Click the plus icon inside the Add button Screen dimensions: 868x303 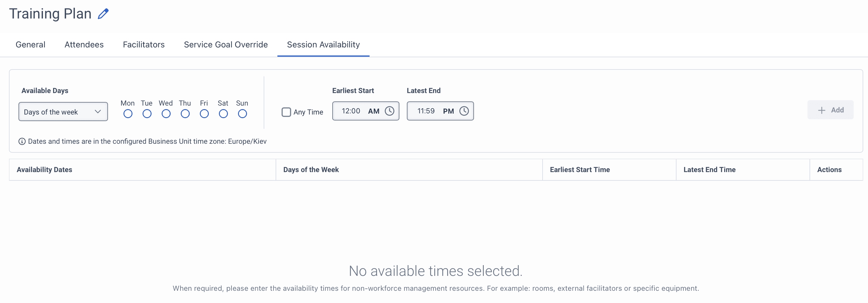821,110
